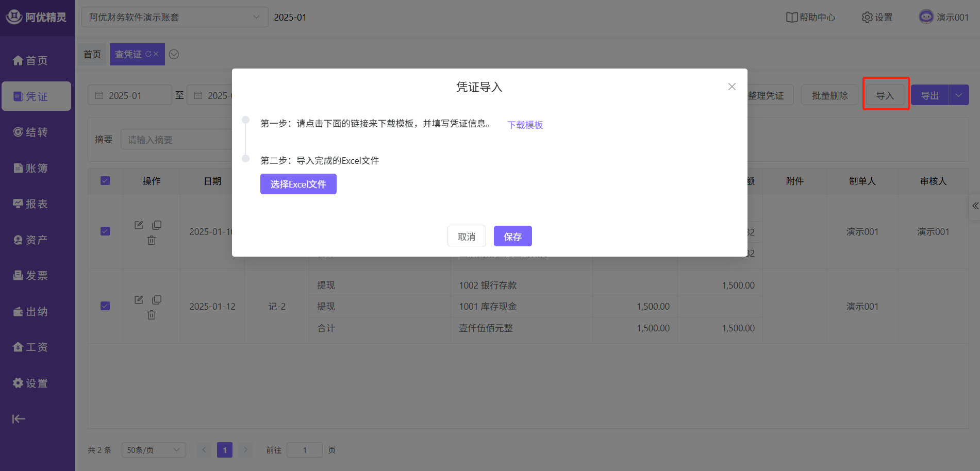Open 账簿 in the sidebar menu
980x471 pixels.
click(x=31, y=169)
